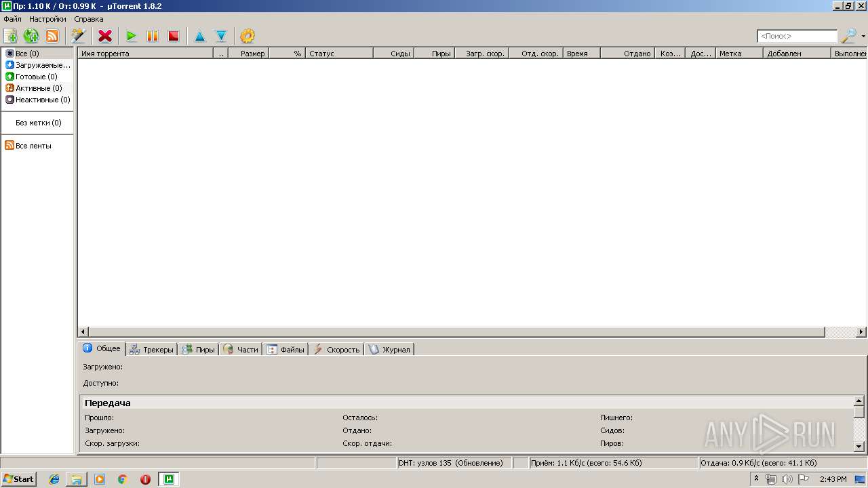Launch Chrome from the taskbar
The height and width of the screenshot is (488, 868).
[x=123, y=479]
